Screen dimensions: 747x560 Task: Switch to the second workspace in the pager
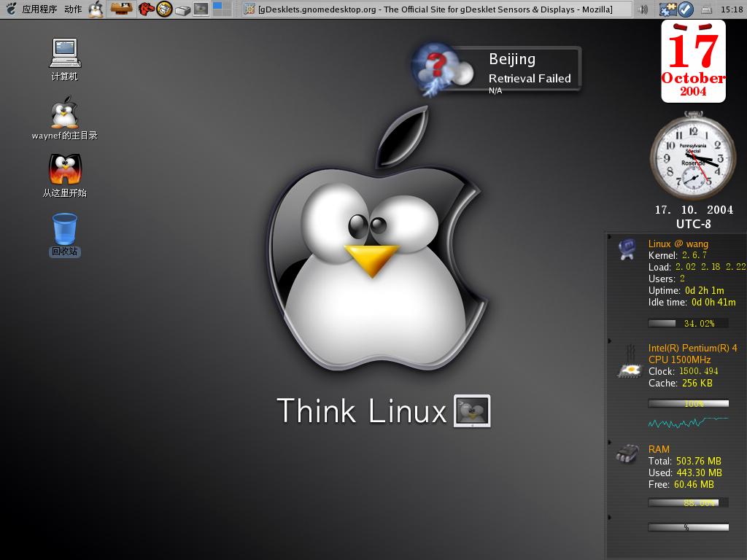(x=227, y=6)
